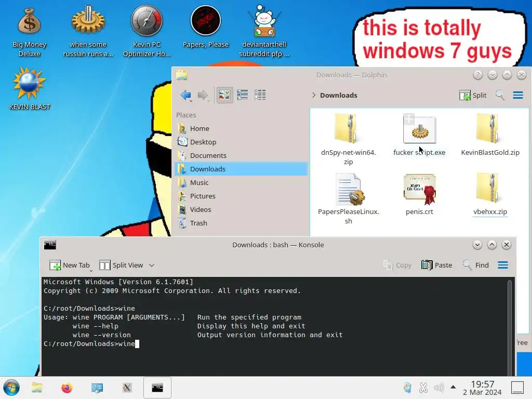
Task: Open volume control in system tray
Action: [x=438, y=388]
